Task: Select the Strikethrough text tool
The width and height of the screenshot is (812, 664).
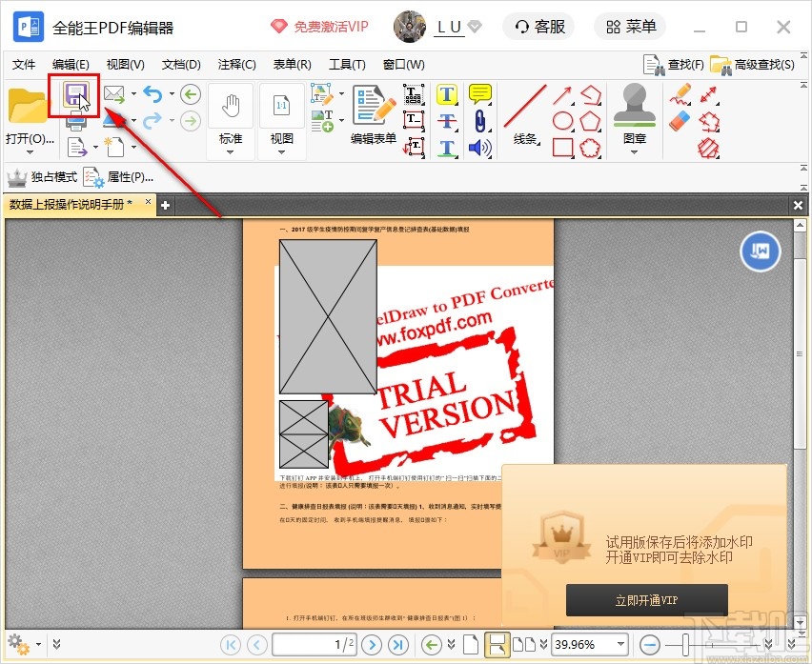Action: [447, 121]
